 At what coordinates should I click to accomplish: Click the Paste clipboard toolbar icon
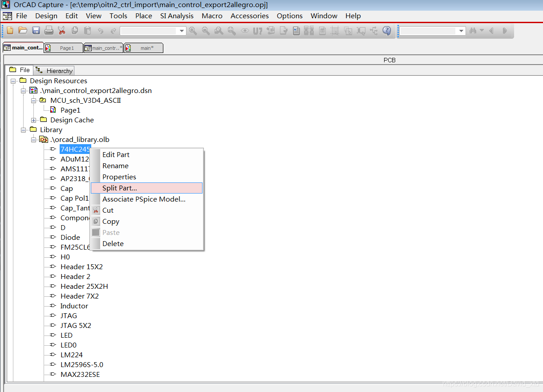(x=88, y=31)
